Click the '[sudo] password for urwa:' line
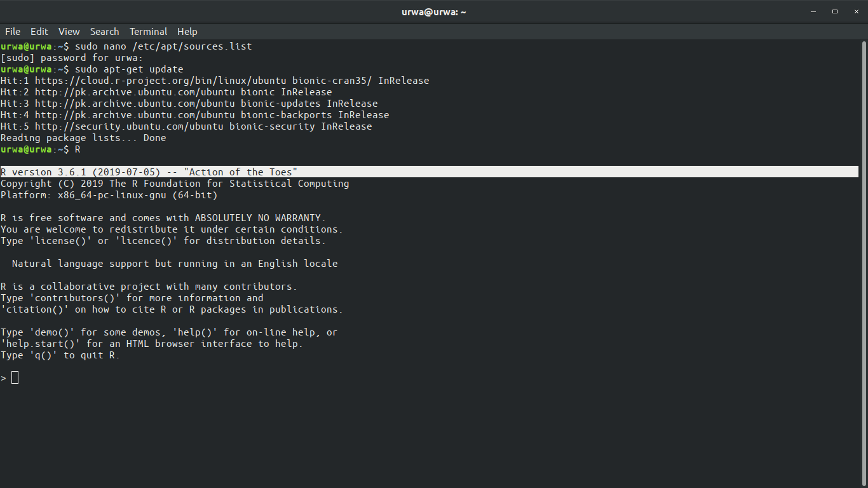Viewport: 868px width, 488px height. [x=72, y=58]
